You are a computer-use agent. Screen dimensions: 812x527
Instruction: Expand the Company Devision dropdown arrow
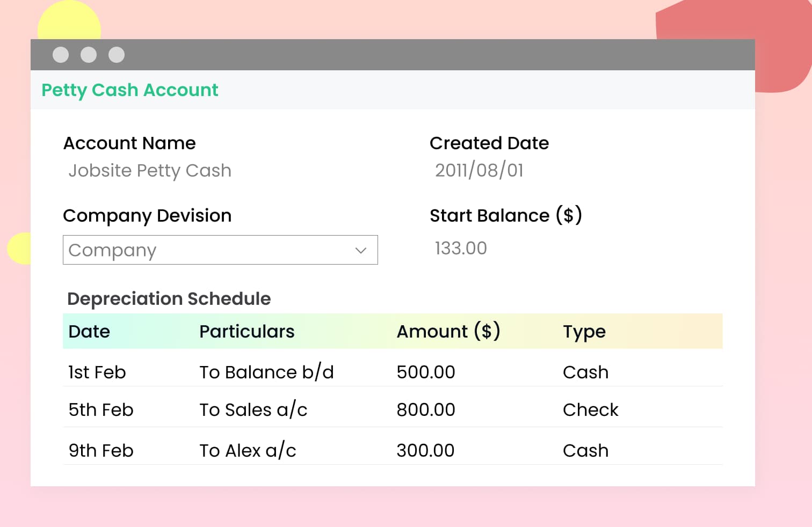361,250
